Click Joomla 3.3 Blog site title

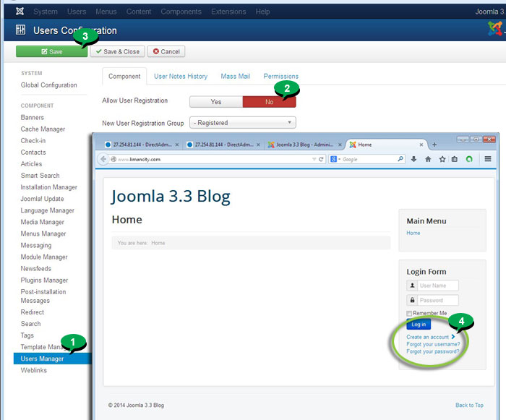pos(171,196)
